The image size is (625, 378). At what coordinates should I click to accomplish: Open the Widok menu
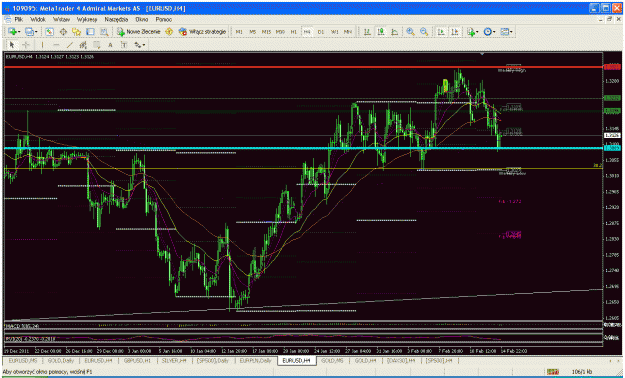(38, 19)
